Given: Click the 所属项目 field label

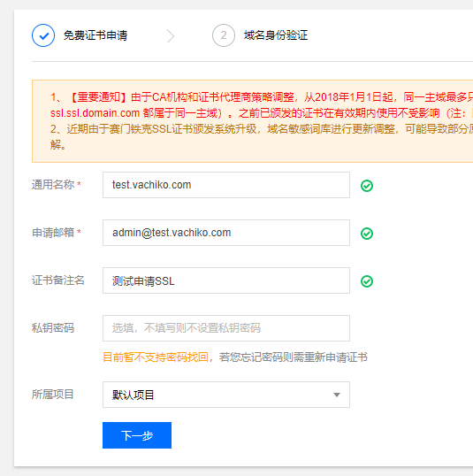Looking at the screenshot, I should tap(53, 395).
